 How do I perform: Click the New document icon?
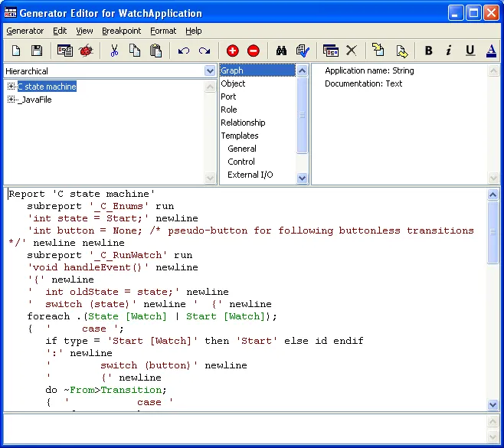[x=16, y=51]
